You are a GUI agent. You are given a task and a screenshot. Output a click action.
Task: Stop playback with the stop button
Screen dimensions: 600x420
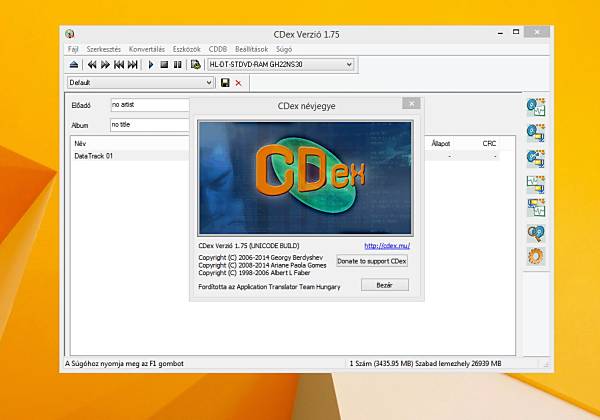[164, 65]
